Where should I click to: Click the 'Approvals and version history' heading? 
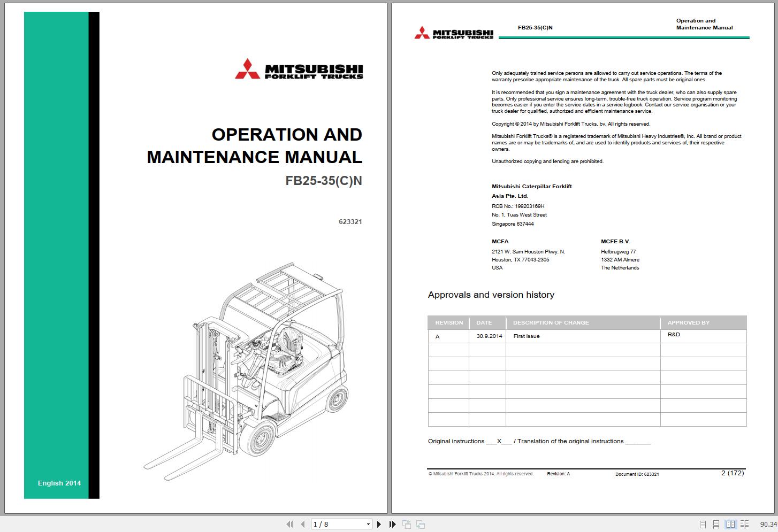pyautogui.click(x=491, y=295)
